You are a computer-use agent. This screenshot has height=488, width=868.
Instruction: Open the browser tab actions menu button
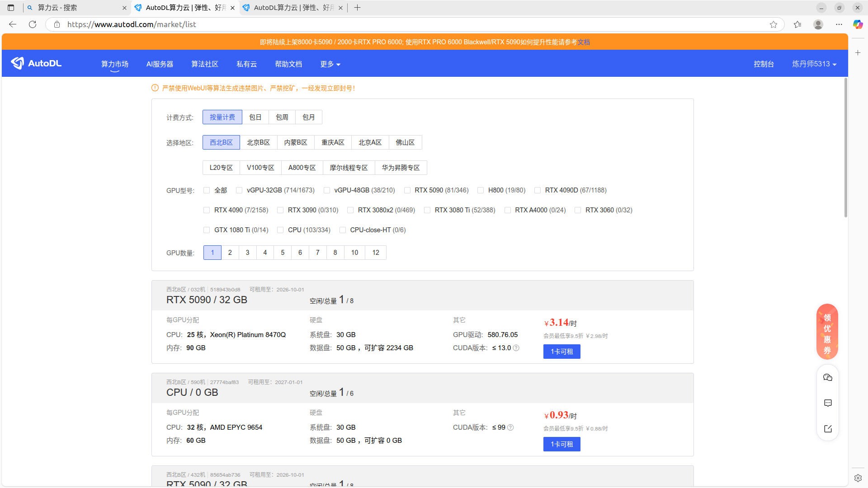(11, 8)
